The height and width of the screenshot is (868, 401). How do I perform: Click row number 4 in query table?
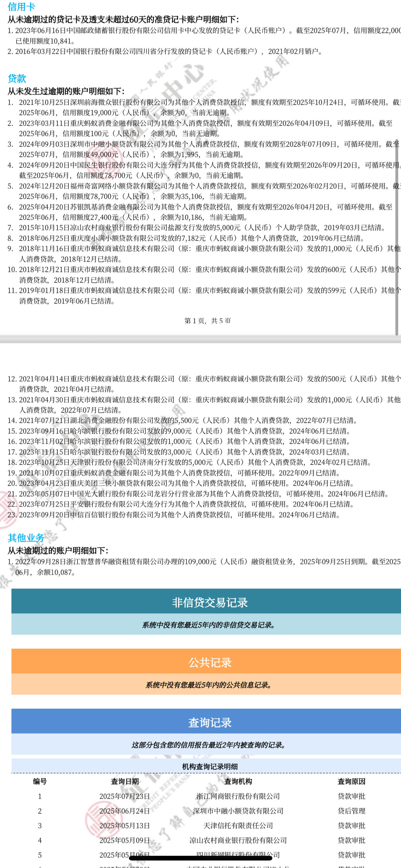(40, 840)
